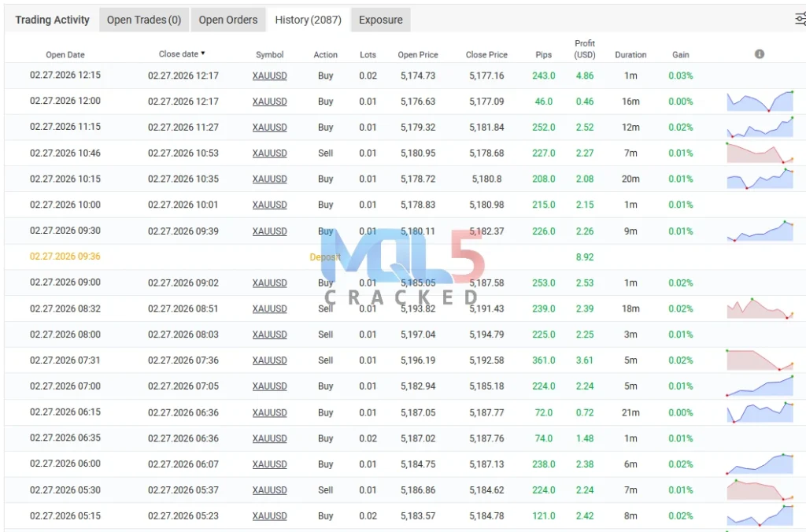The image size is (806, 532).
Task: Click the chart thumbnail for the 12:00 trade
Action: coord(759,101)
